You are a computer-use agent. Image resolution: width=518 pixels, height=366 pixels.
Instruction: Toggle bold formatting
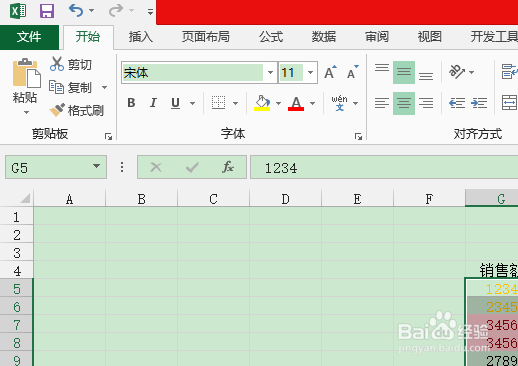(131, 103)
